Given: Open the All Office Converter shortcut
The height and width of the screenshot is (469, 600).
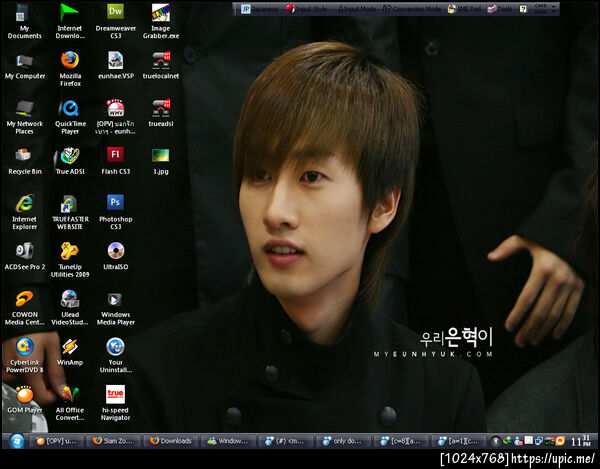Looking at the screenshot, I should pos(70,404).
